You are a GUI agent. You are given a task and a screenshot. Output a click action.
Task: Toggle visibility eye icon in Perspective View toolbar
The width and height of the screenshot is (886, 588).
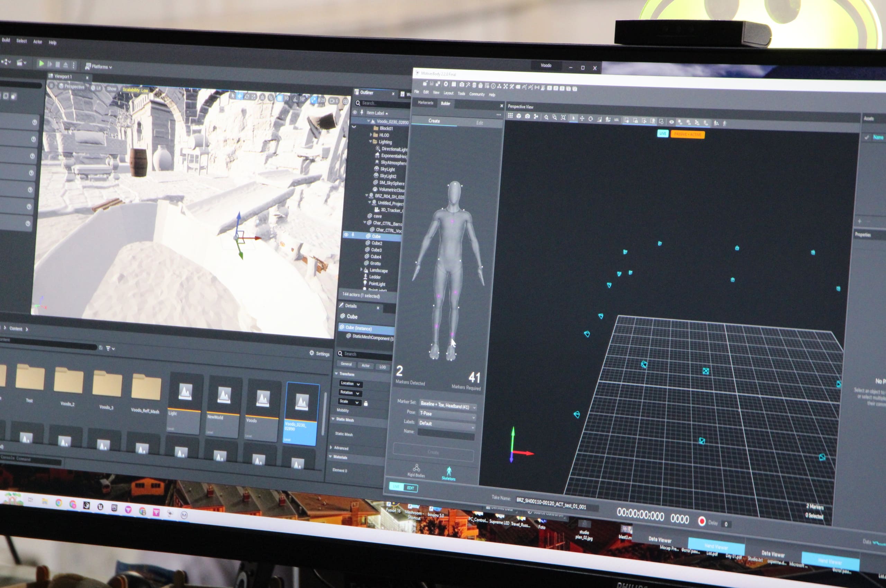(x=671, y=121)
